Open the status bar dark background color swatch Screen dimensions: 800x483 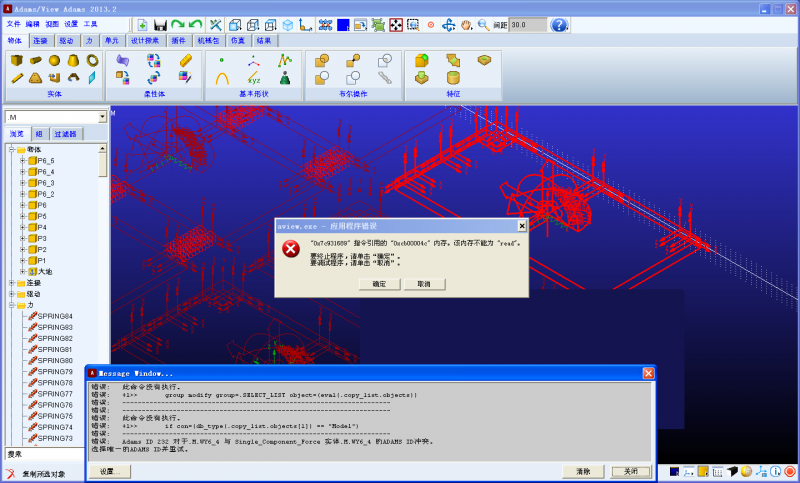(x=674, y=471)
